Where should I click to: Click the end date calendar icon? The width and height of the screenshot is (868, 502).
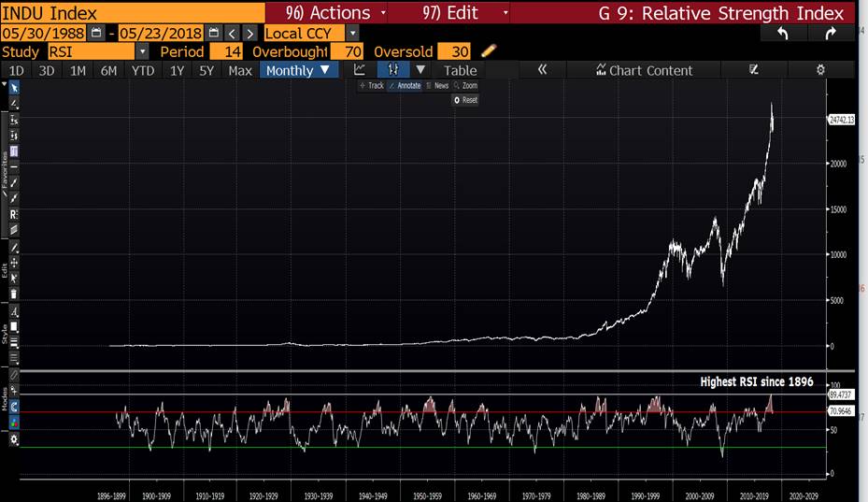pyautogui.click(x=214, y=34)
